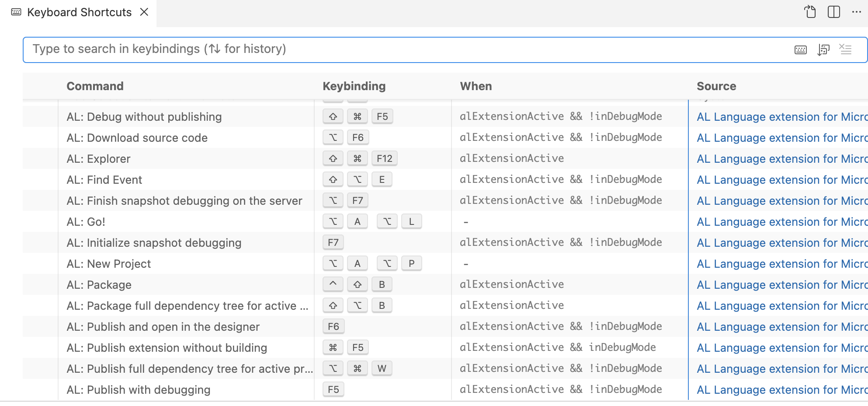Click When condition for AL: Publish extension without building
The height and width of the screenshot is (406, 868).
coord(557,347)
